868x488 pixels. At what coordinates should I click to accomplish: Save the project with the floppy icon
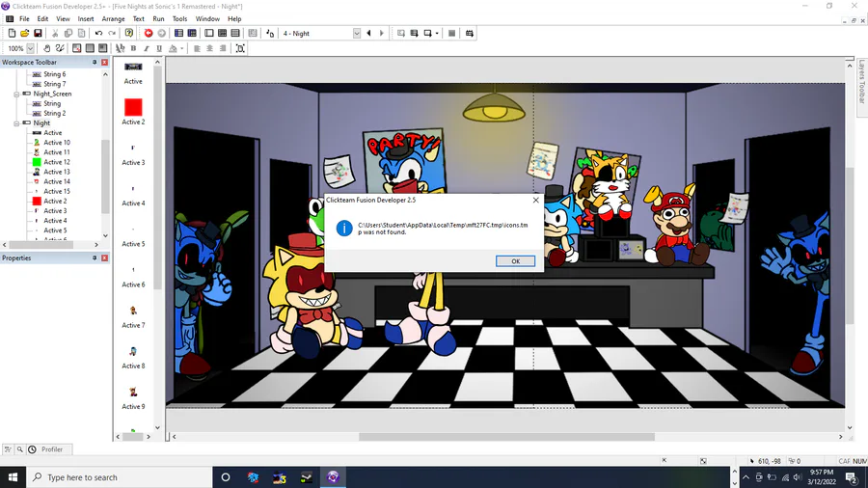click(38, 33)
